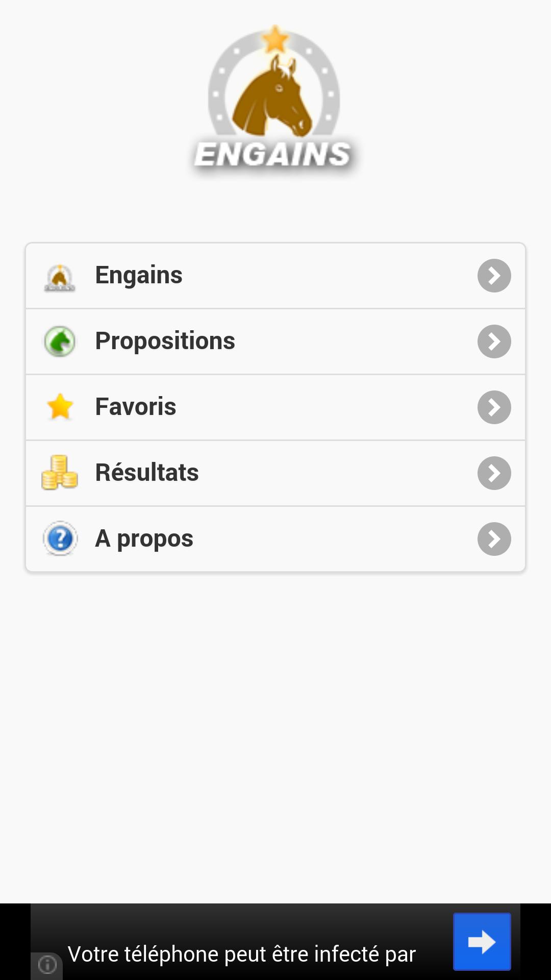Image resolution: width=551 pixels, height=980 pixels.
Task: Tap the ad info icon
Action: [47, 964]
